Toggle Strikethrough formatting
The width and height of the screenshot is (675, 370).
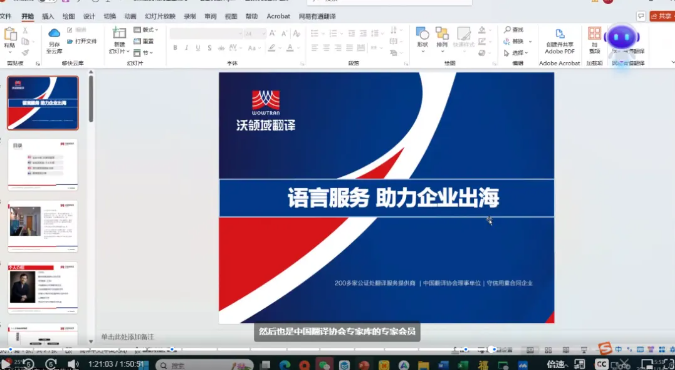click(x=221, y=48)
